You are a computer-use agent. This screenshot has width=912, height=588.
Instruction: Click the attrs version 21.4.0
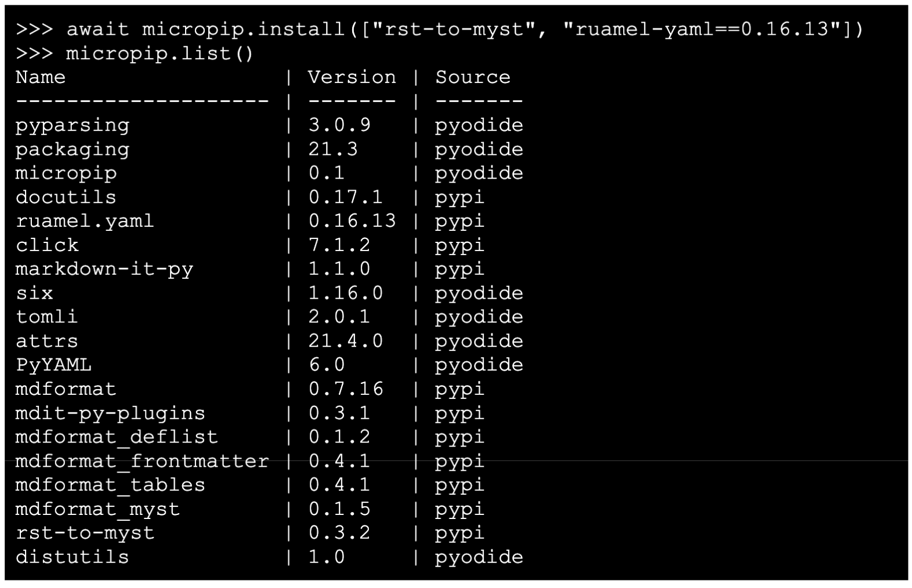[x=345, y=341]
